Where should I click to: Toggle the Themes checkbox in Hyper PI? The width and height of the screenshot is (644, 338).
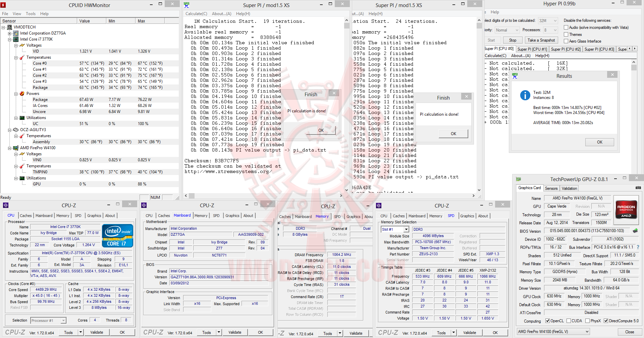(566, 35)
